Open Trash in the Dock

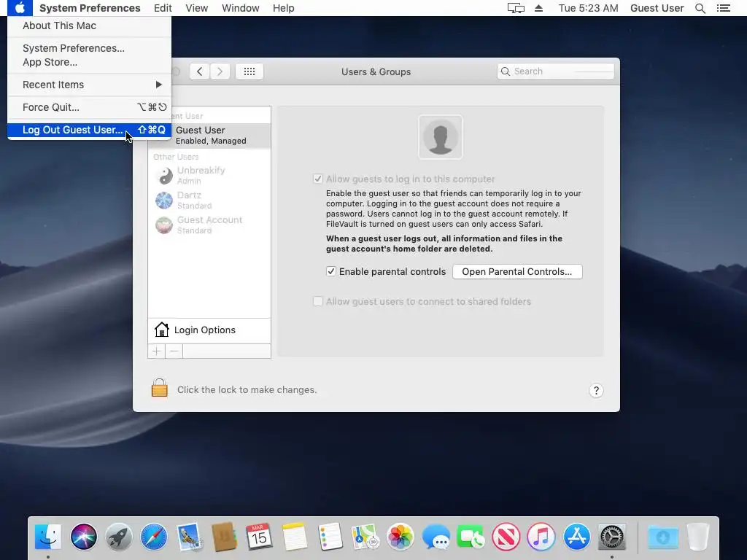[x=698, y=537]
